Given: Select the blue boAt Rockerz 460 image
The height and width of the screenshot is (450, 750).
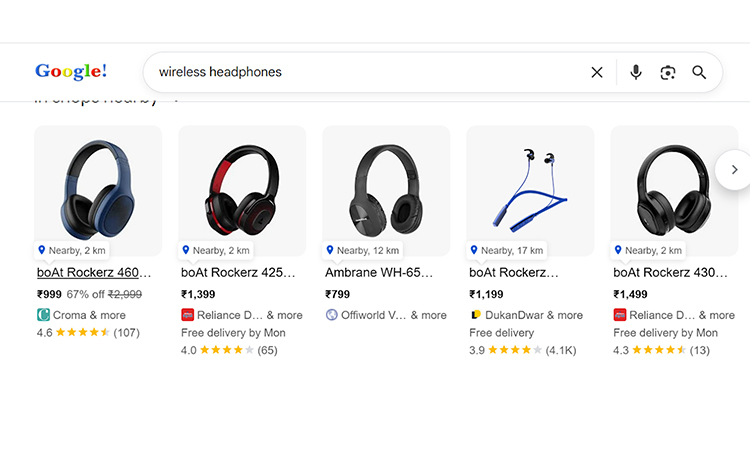Looking at the screenshot, I should tap(98, 187).
